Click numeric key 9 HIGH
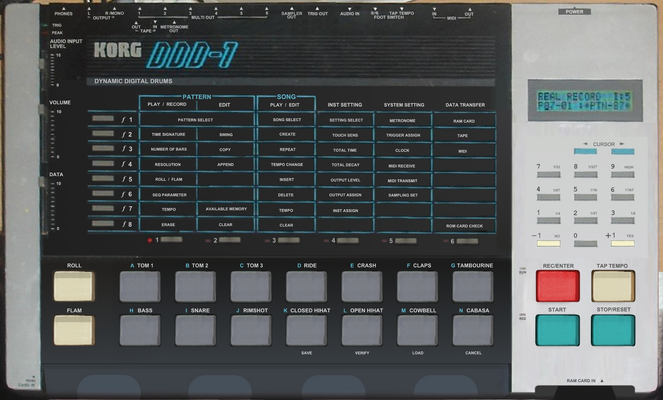This screenshot has height=400, width=663. point(622,174)
